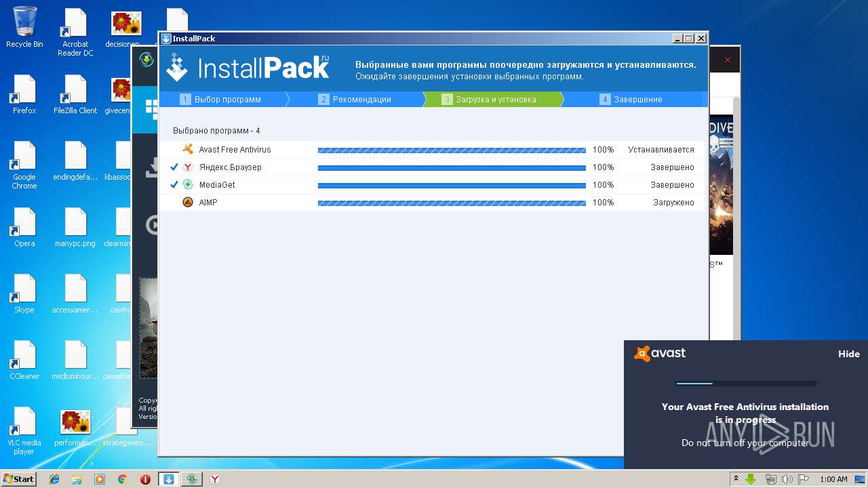The height and width of the screenshot is (488, 868).
Task: Open VLC media player desktop shortcut
Action: [x=24, y=431]
